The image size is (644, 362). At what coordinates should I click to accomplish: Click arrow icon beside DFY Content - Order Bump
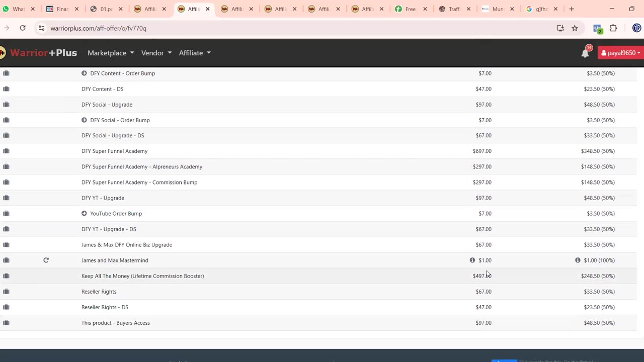pyautogui.click(x=84, y=73)
